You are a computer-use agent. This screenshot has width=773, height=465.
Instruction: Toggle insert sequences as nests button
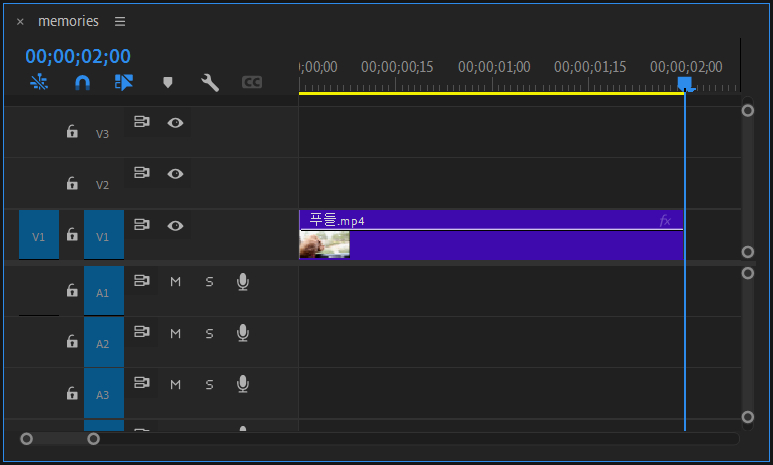[39, 82]
